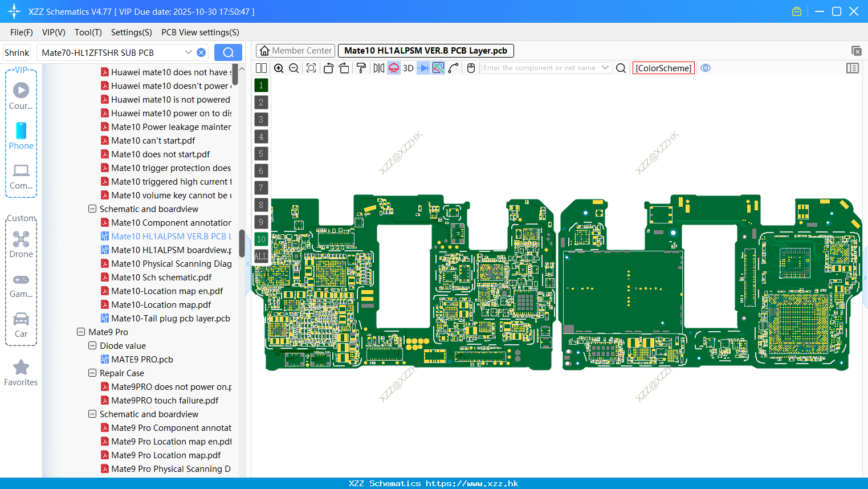Viewport: 868px width, 489px height.
Task: Open the Course sidebar icon
Action: pyautogui.click(x=21, y=96)
